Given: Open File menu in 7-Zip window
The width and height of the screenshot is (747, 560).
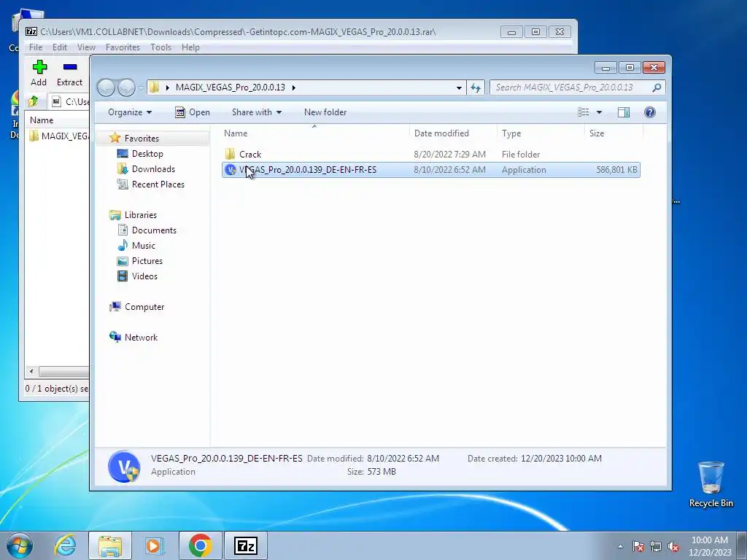Looking at the screenshot, I should click(35, 47).
